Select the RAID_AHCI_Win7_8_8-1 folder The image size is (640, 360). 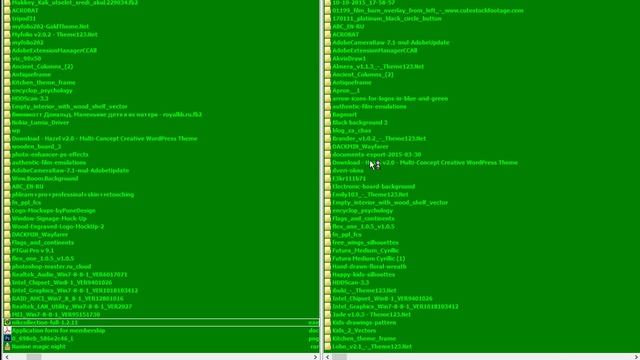point(67,298)
